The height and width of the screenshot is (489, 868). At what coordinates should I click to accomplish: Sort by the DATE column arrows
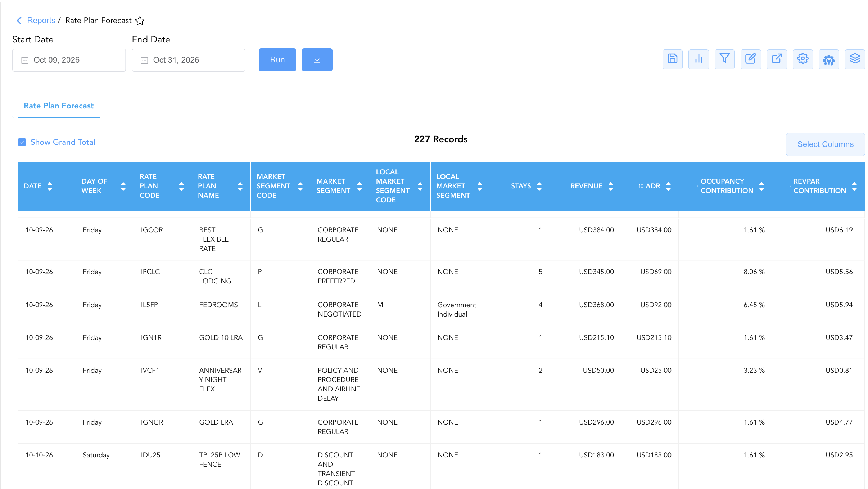50,186
